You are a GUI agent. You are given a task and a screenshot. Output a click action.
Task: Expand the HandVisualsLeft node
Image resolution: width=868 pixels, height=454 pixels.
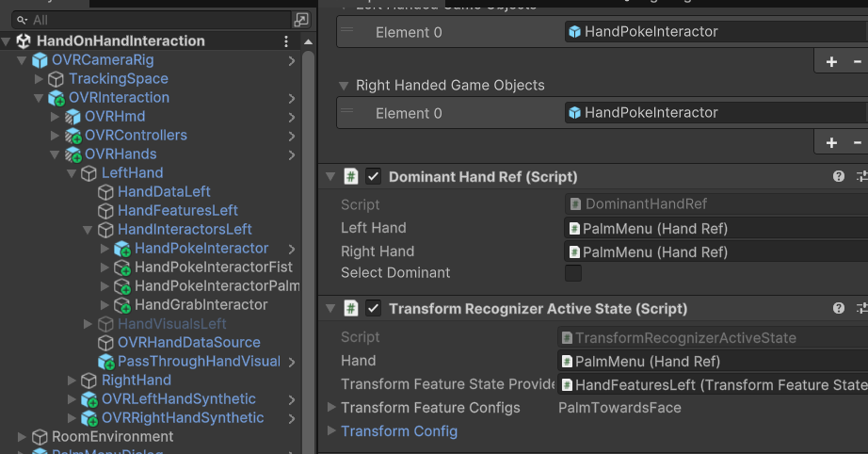pyautogui.click(x=88, y=324)
